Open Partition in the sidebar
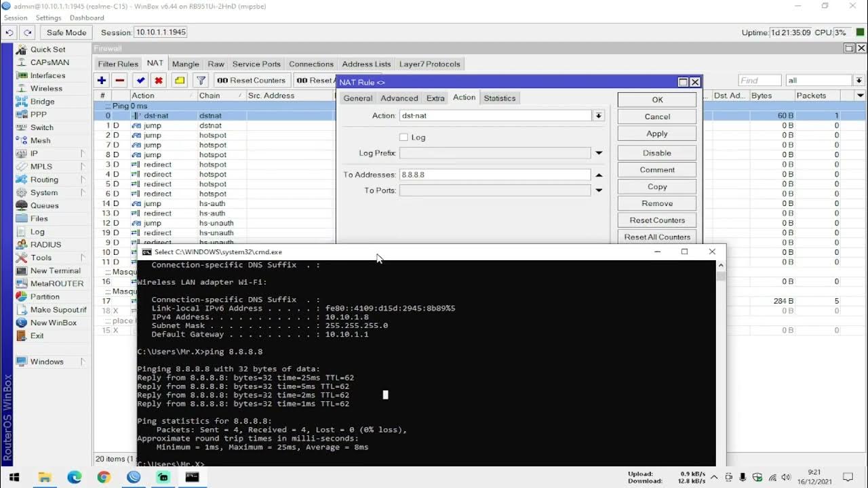868x488 pixels. (x=45, y=297)
